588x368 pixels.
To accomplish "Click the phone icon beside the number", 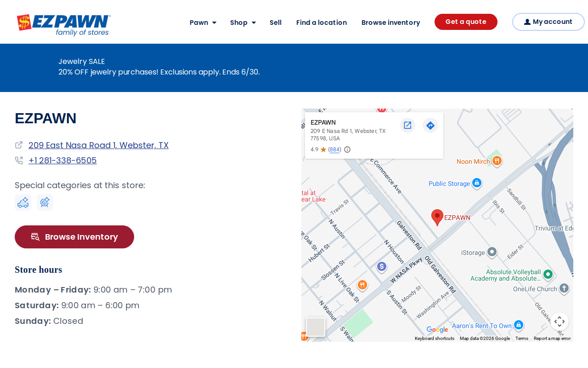I will click(x=19, y=161).
